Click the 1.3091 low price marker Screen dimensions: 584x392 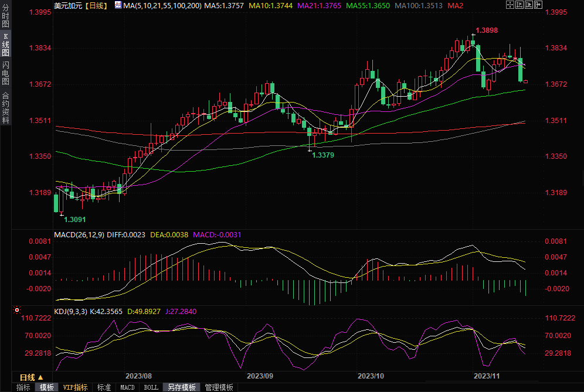(x=74, y=219)
